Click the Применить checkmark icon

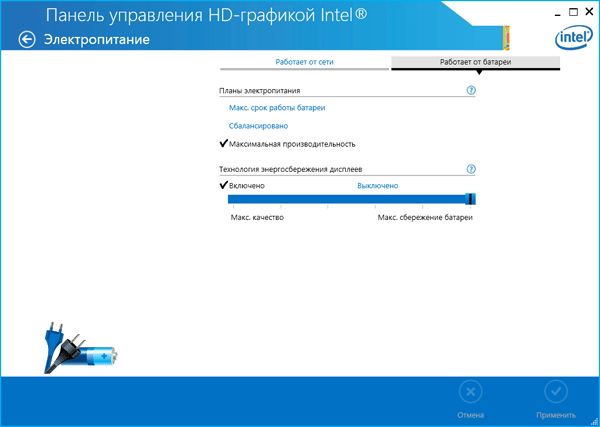[555, 391]
